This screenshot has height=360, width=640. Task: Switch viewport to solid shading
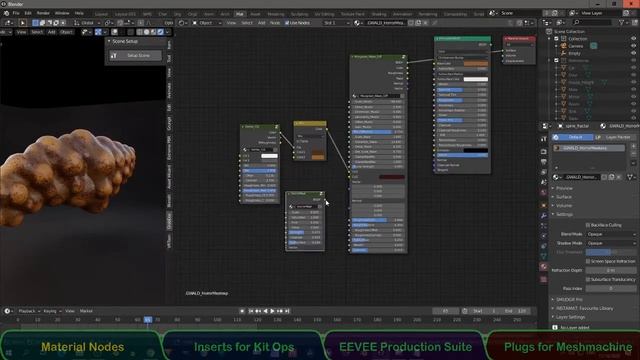coord(147,32)
